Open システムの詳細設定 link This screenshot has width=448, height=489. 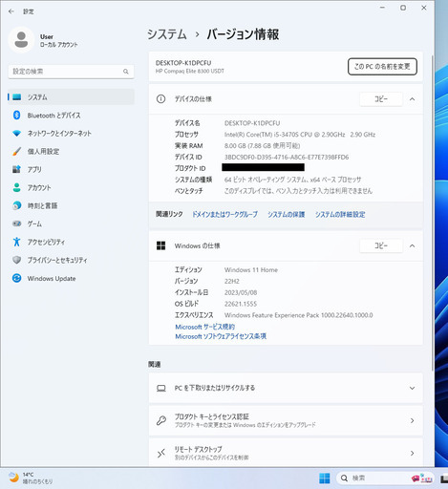click(340, 214)
